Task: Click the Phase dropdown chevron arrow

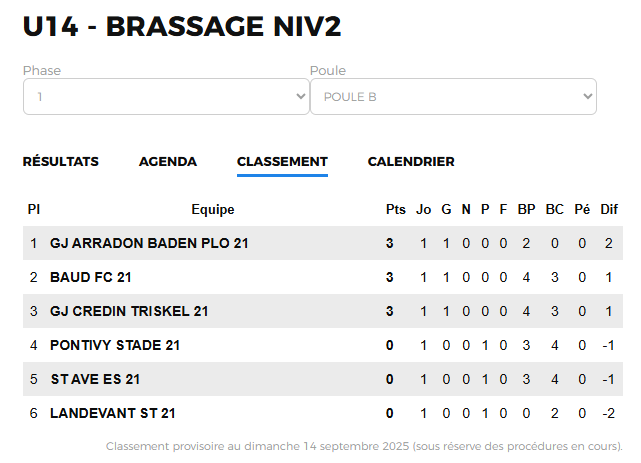Action: 301,97
